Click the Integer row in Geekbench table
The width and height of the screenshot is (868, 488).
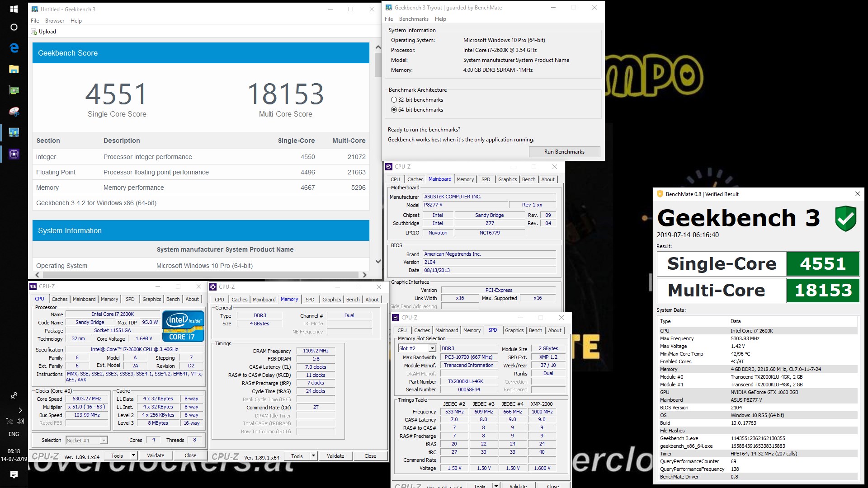point(201,157)
